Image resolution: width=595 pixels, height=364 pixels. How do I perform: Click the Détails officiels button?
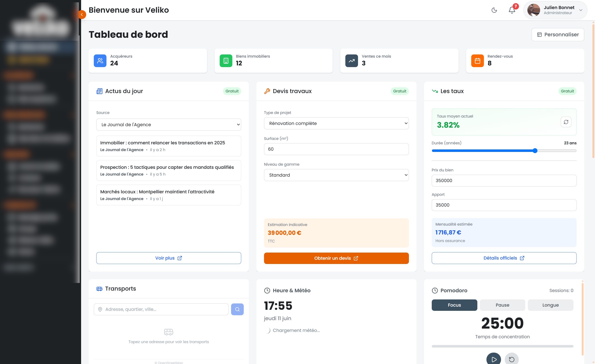coord(504,258)
